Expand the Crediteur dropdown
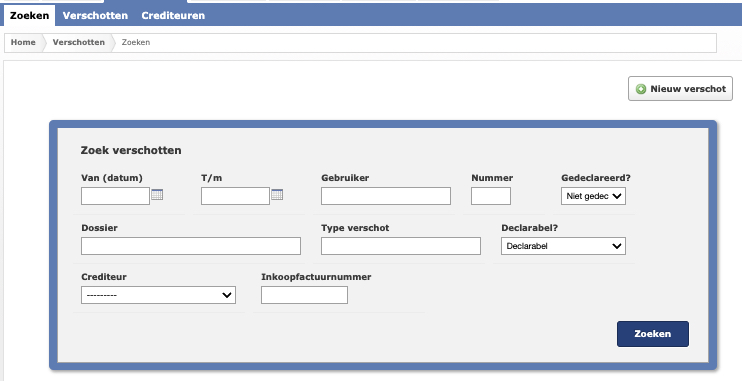 point(158,295)
